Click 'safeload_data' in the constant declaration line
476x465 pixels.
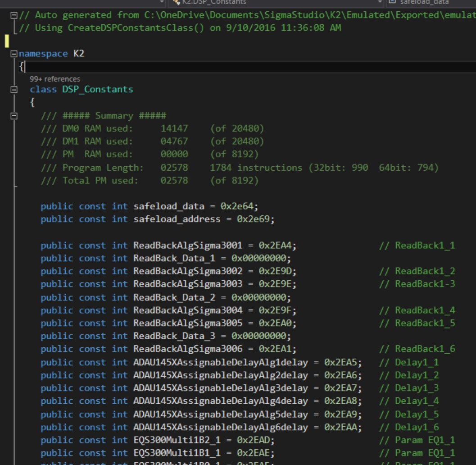pyautogui.click(x=169, y=206)
